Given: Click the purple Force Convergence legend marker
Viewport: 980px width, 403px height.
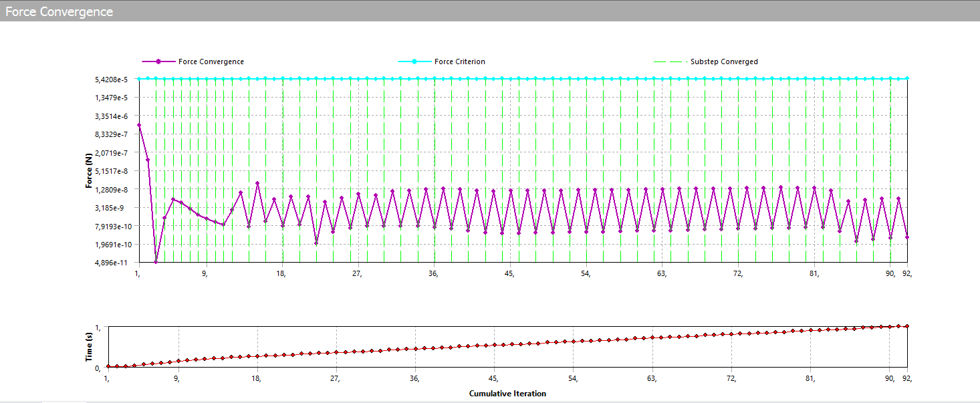Looking at the screenshot, I should point(158,61).
